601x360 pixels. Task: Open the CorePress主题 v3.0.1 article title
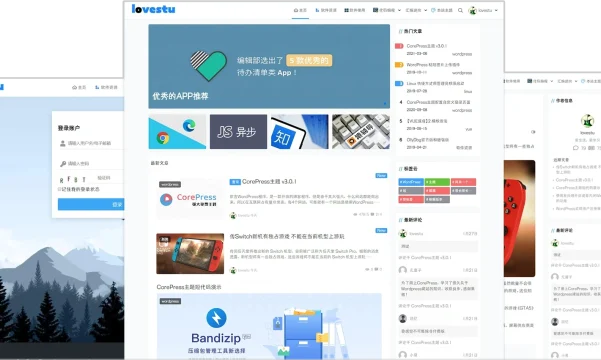(269, 182)
